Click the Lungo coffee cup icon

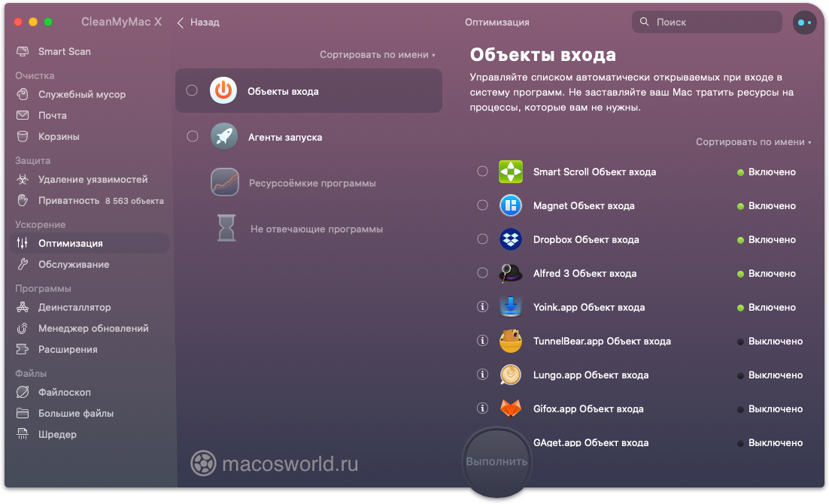point(511,375)
